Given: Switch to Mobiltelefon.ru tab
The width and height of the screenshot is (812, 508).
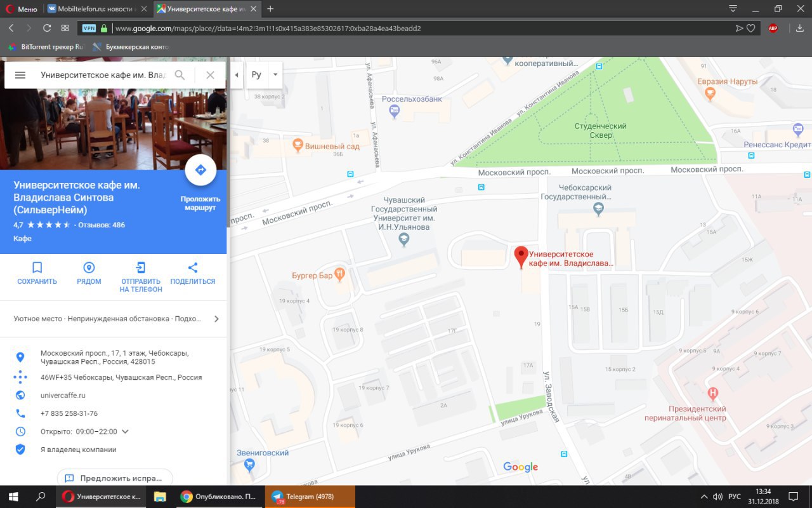Looking at the screenshot, I should (98, 9).
